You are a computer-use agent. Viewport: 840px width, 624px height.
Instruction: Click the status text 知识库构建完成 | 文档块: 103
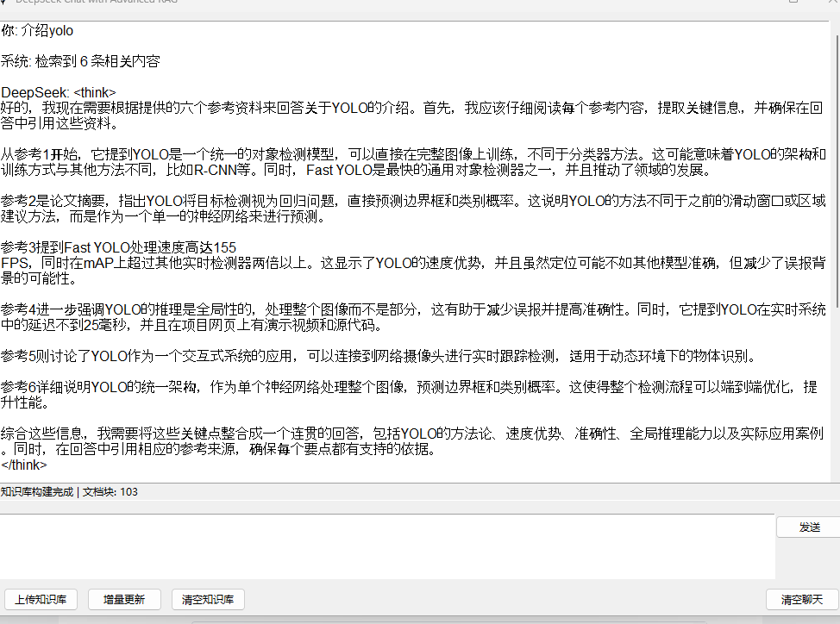pyautogui.click(x=69, y=492)
